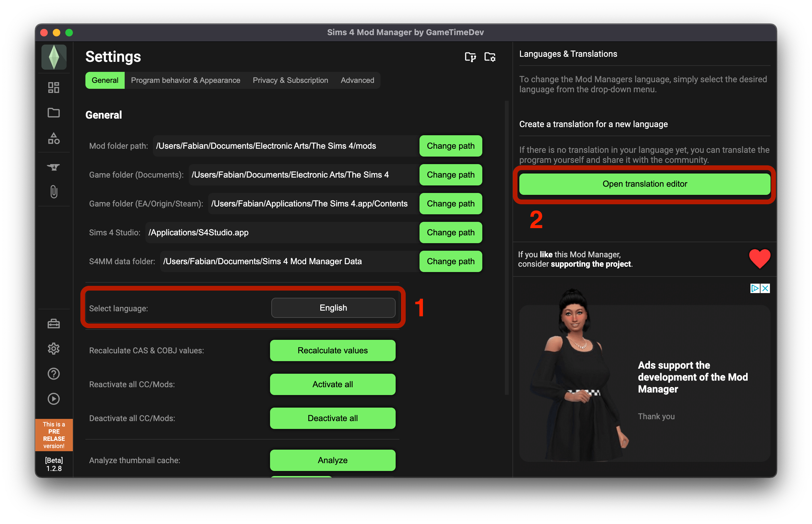Click the PRE RELASE version badge

tap(54, 435)
